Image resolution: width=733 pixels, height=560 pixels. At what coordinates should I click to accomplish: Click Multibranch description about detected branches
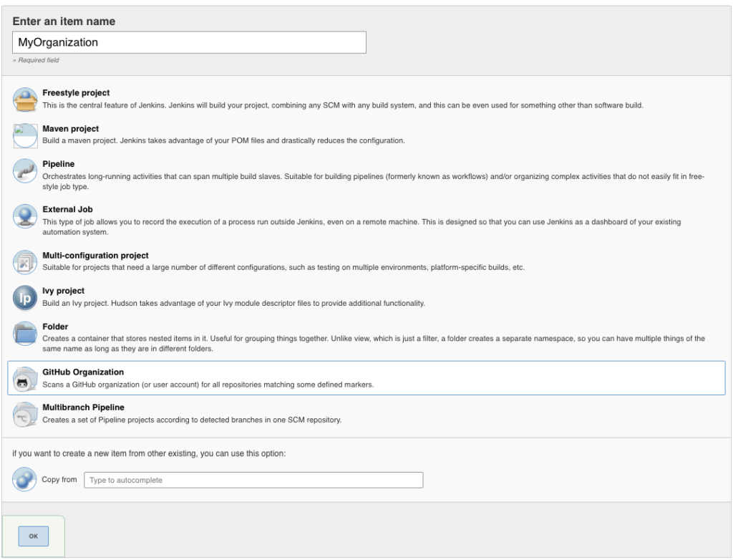(x=192, y=420)
